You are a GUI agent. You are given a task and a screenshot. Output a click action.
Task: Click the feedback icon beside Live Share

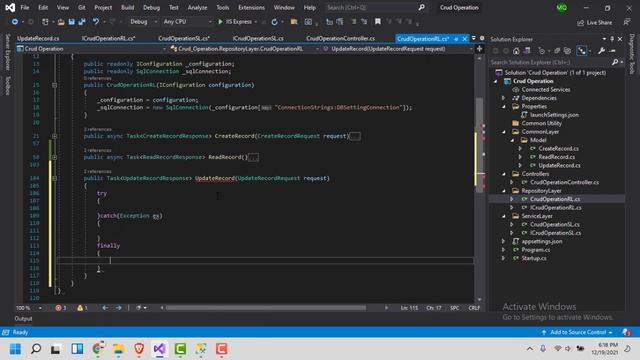click(x=627, y=22)
